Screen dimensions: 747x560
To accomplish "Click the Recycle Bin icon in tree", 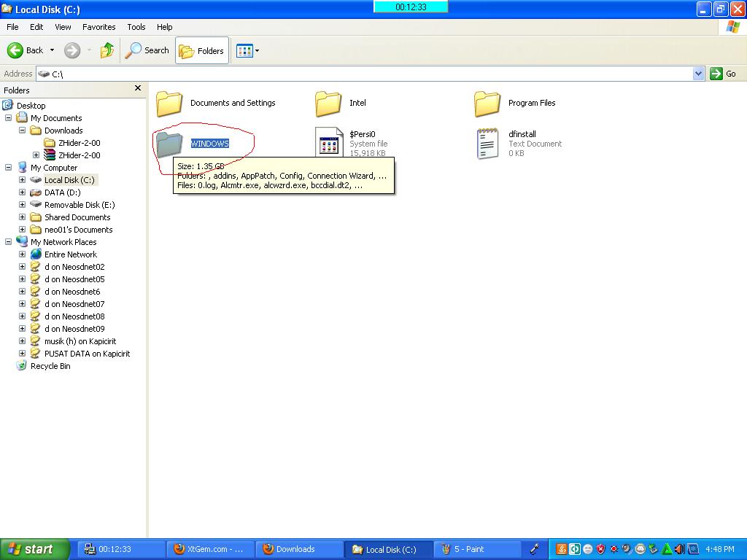I will (x=21, y=366).
